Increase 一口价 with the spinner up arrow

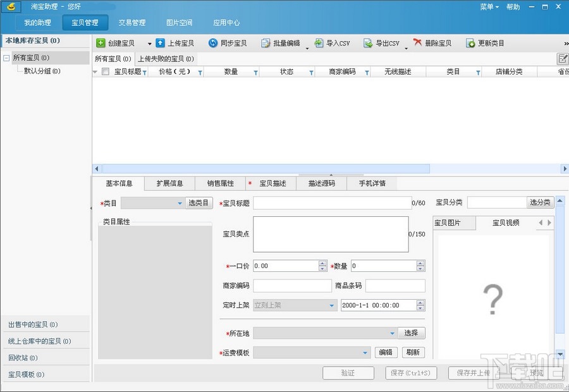tap(322, 263)
